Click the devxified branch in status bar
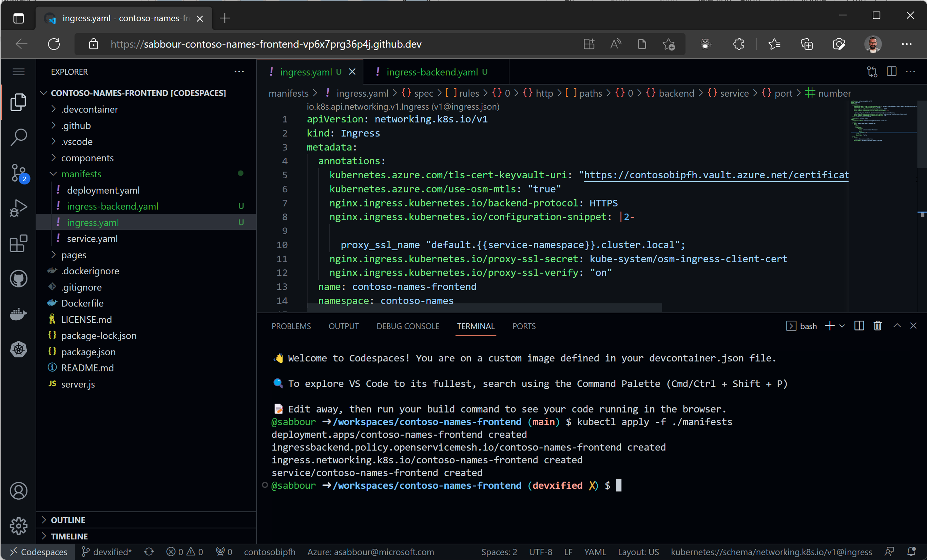This screenshot has height=560, width=927. click(x=107, y=551)
